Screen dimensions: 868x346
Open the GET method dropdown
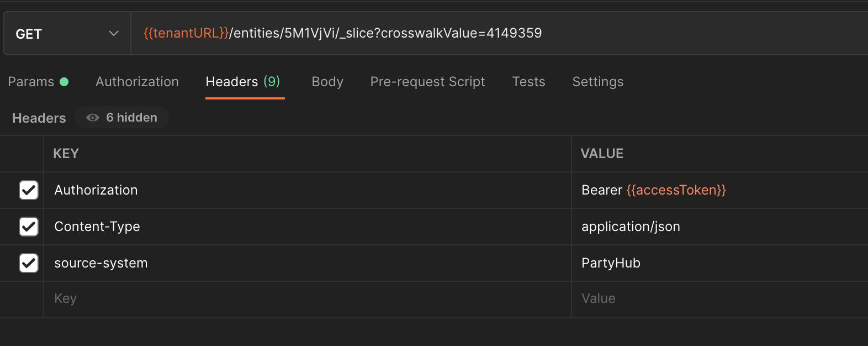pos(67,34)
